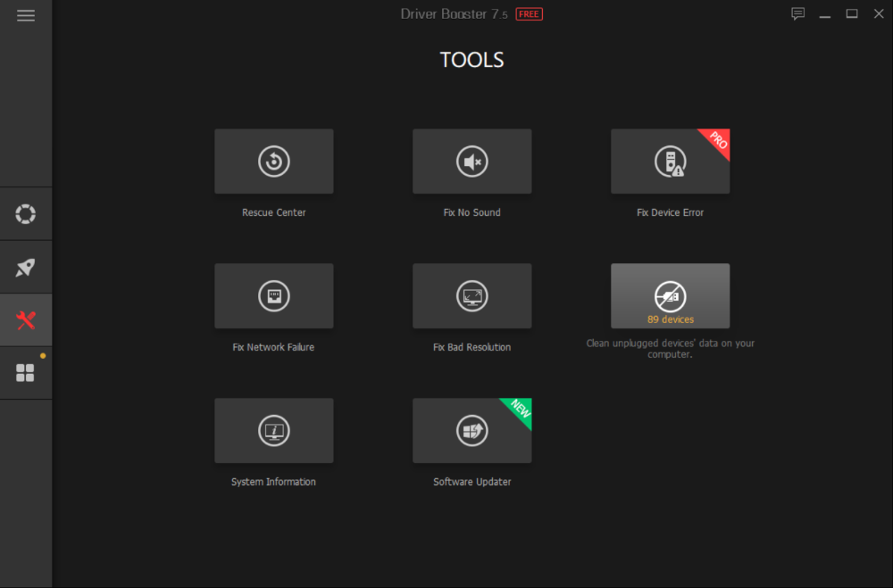The height and width of the screenshot is (588, 893).
Task: Open the Boost rocket sidebar icon
Action: [26, 268]
